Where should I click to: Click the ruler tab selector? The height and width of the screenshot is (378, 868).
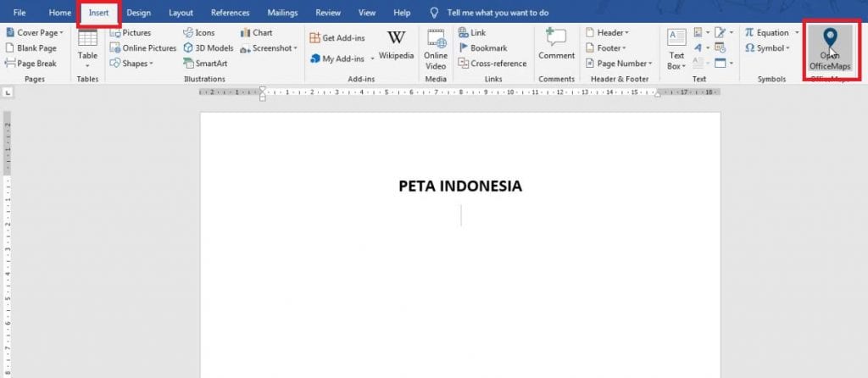click(8, 92)
